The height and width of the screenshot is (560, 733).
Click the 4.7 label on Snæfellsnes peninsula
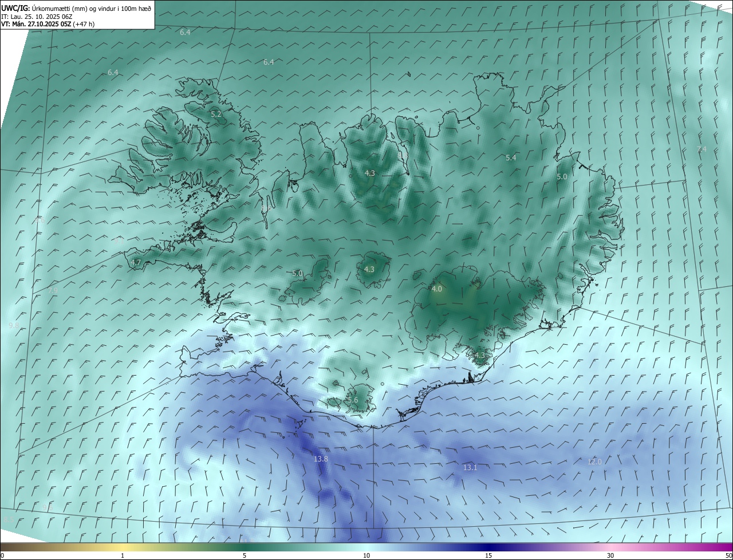point(136,263)
